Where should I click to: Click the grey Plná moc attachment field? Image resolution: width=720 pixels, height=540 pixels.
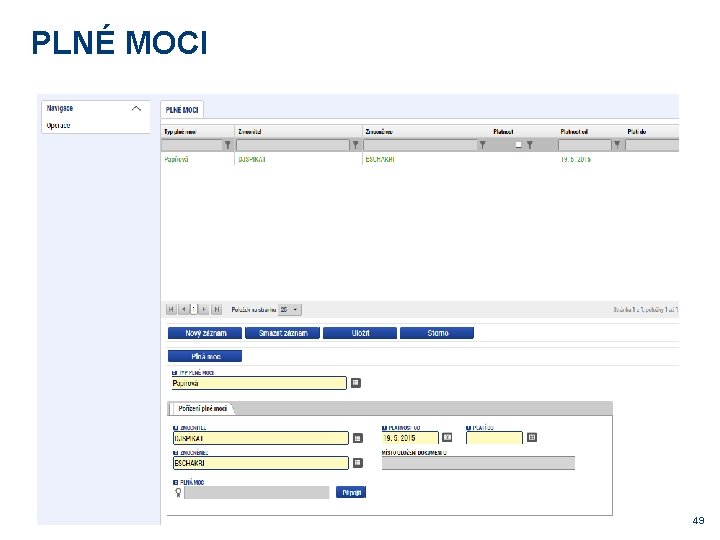[257, 493]
